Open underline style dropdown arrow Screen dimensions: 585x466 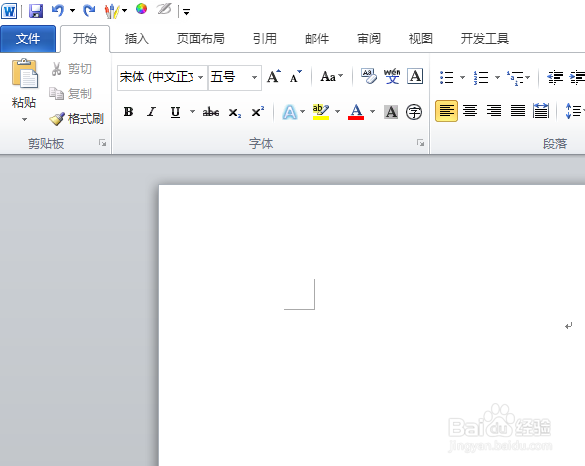pyautogui.click(x=193, y=112)
